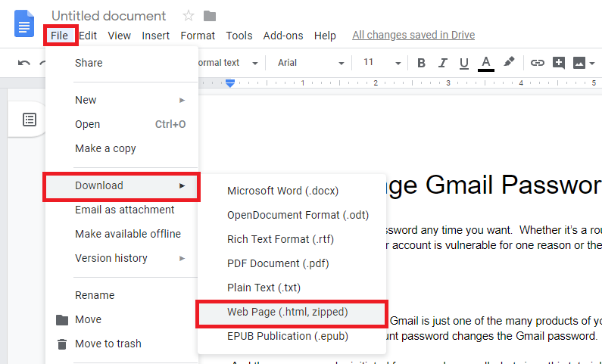Choose Web Page (.html, zipped) download
The height and width of the screenshot is (364, 602).
288,312
